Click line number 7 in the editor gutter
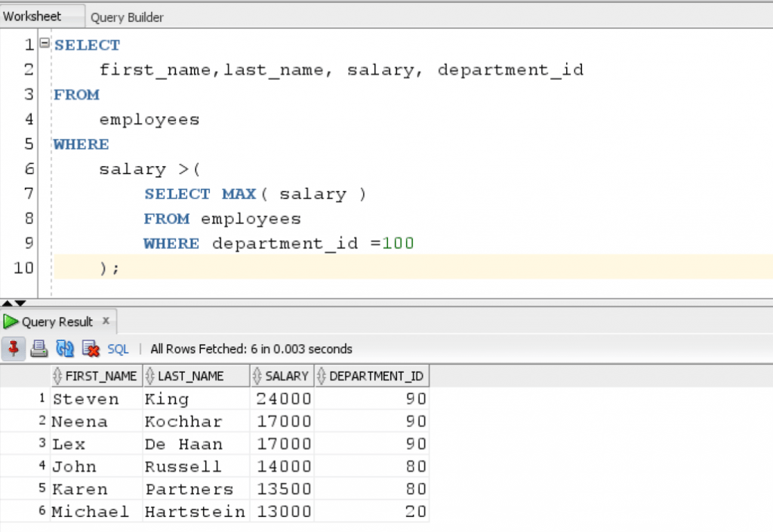 point(28,194)
